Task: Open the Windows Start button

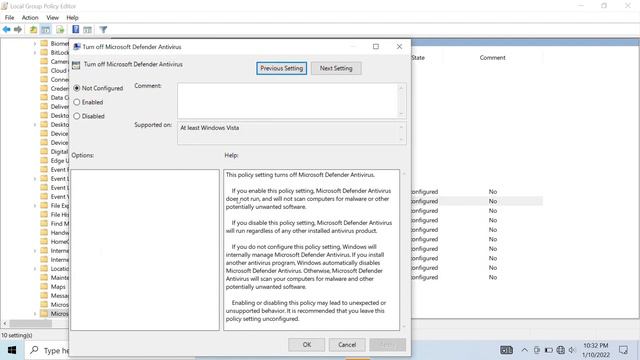Action: click(x=12, y=350)
